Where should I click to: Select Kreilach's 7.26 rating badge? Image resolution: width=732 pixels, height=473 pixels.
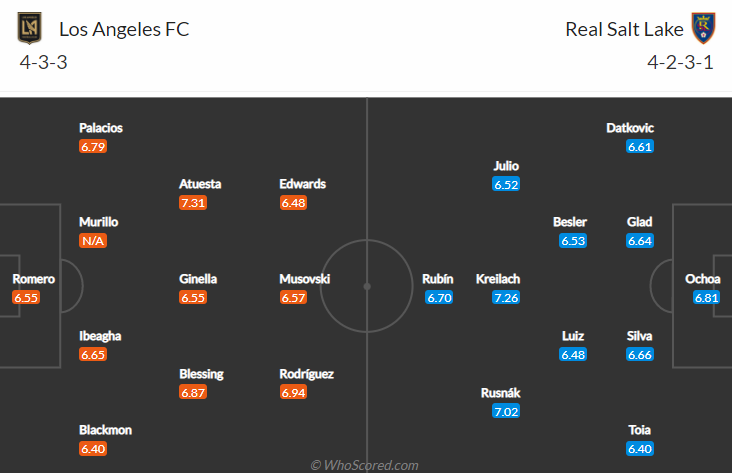(506, 298)
